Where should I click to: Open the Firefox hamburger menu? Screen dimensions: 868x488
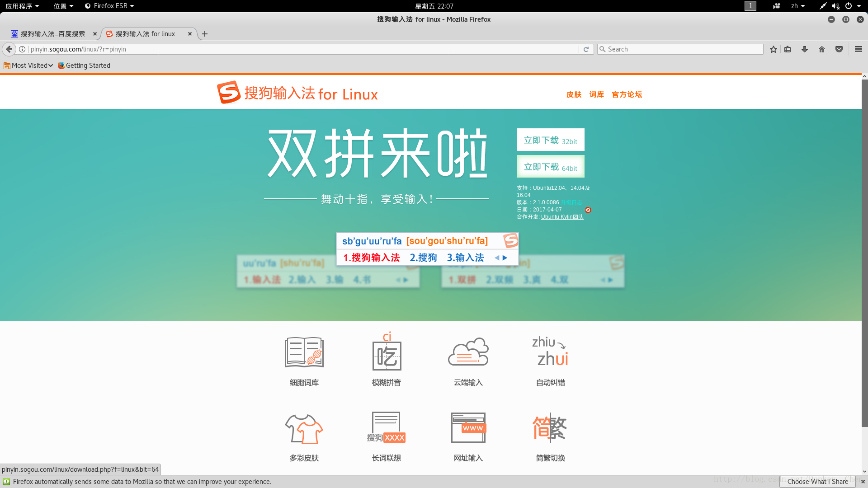pyautogui.click(x=859, y=49)
